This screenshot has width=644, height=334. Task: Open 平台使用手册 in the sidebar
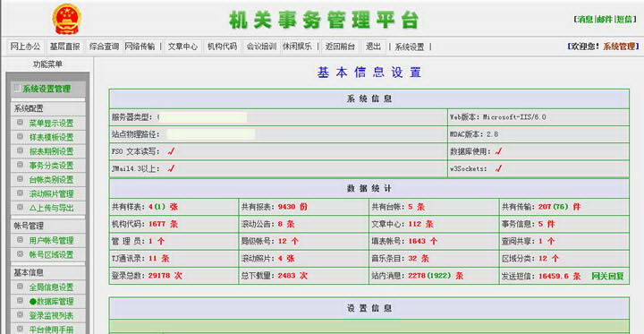(x=51, y=330)
